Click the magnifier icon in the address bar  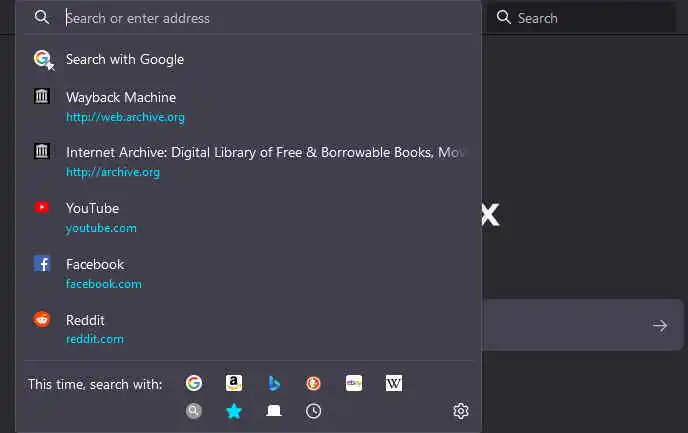pos(42,17)
